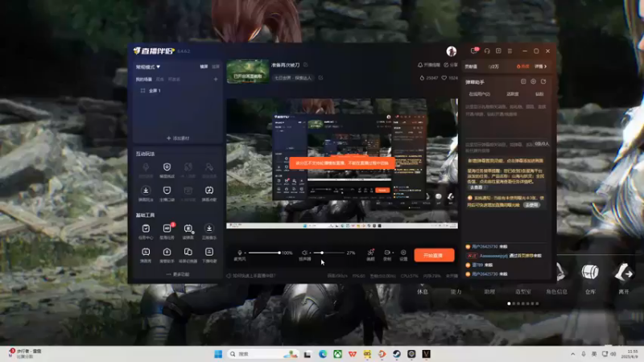Click first icon in 弹幕助手 header

point(523,82)
